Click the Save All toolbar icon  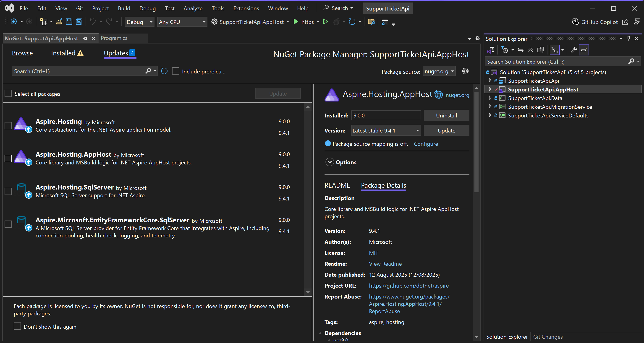coord(79,22)
